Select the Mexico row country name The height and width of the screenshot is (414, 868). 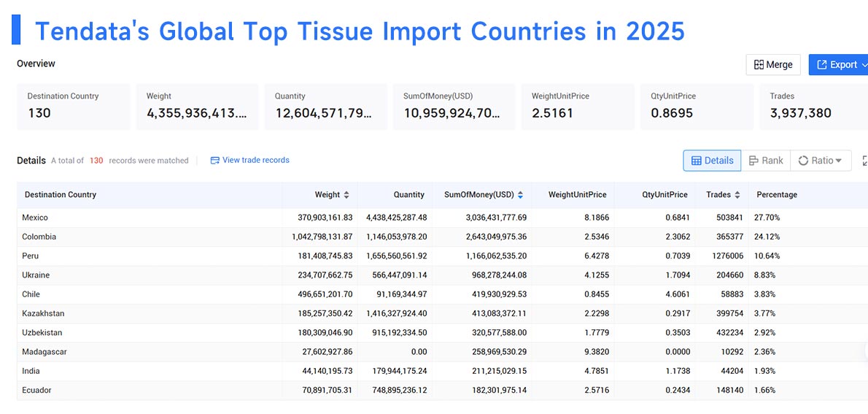35,218
